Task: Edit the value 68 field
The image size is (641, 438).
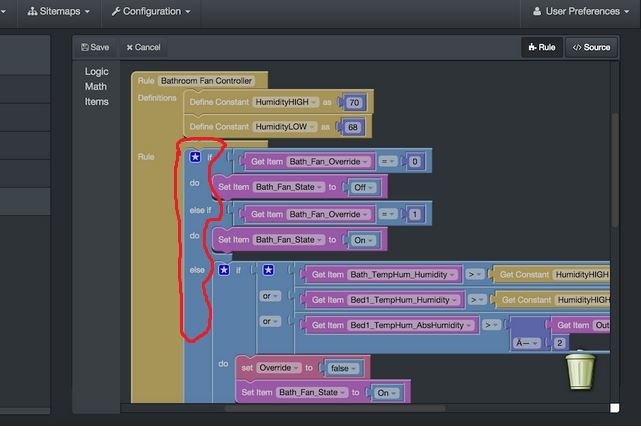Action: (353, 128)
